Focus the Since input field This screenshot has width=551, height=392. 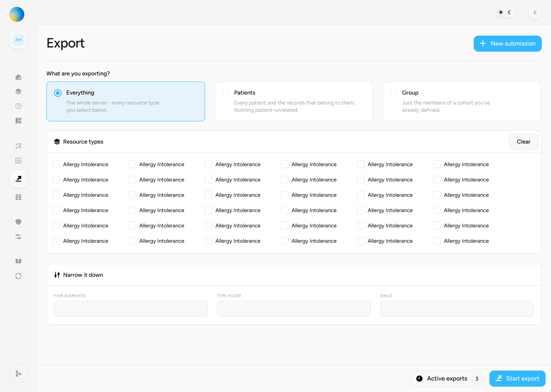coord(457,309)
